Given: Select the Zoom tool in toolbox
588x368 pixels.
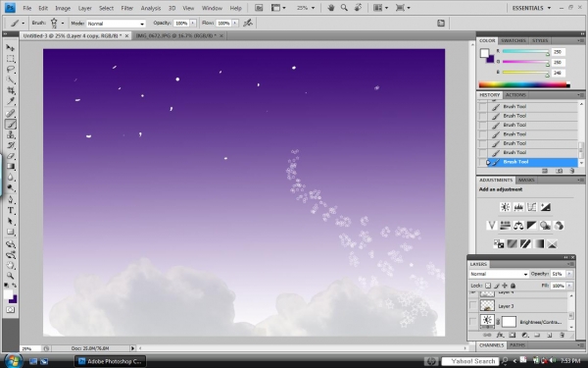Looking at the screenshot, I should pos(11,276).
